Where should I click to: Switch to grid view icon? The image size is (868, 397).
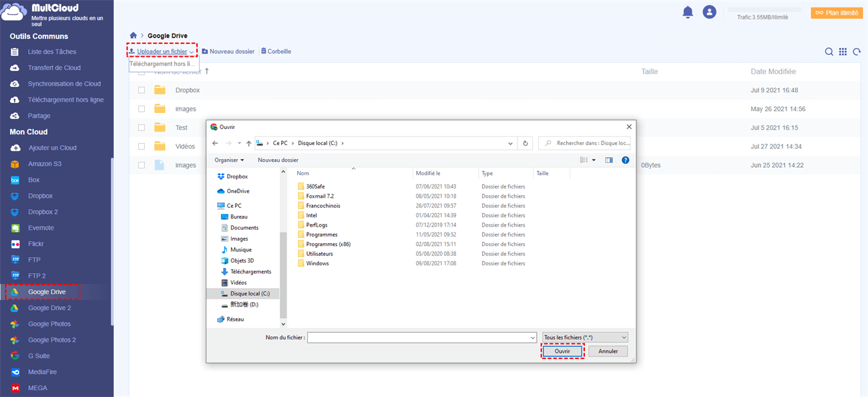tap(843, 52)
